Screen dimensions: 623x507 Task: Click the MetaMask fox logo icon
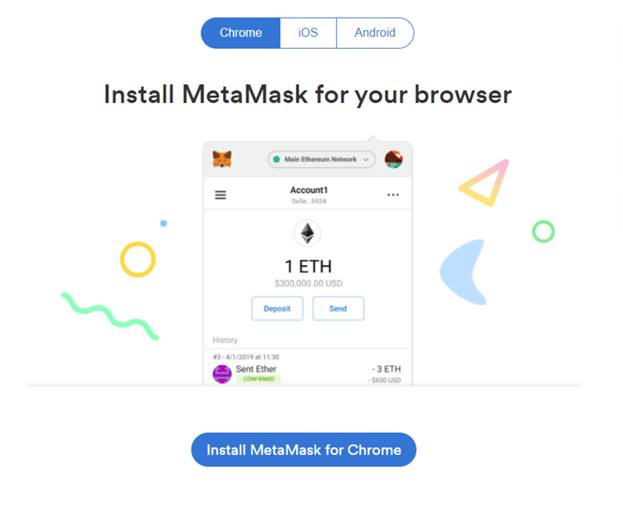[x=222, y=159]
